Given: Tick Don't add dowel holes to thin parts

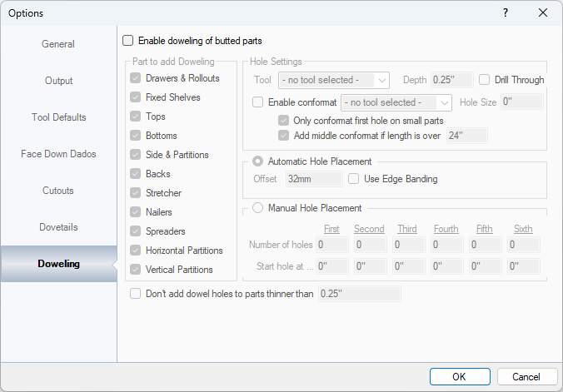Looking at the screenshot, I should click(136, 293).
